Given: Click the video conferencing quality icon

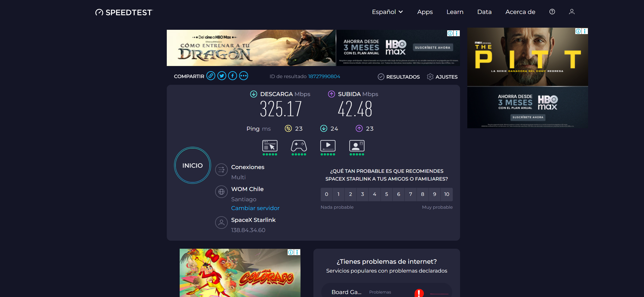Looking at the screenshot, I should (x=357, y=146).
